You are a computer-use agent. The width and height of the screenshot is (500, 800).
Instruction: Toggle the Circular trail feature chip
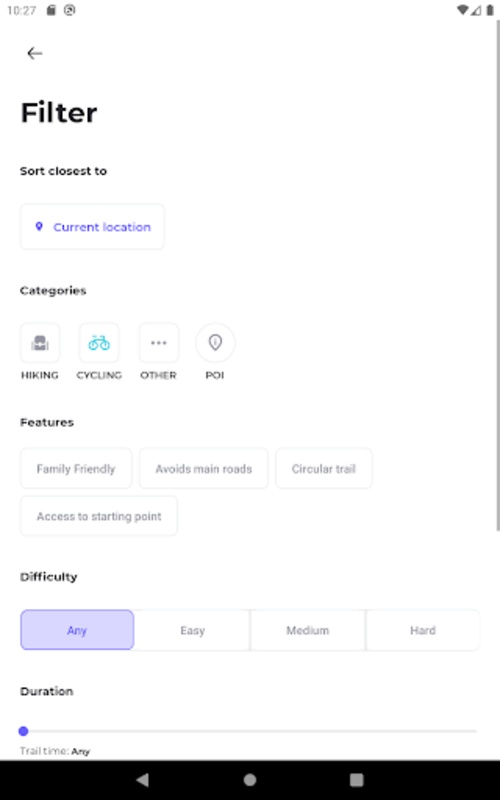[x=323, y=468]
